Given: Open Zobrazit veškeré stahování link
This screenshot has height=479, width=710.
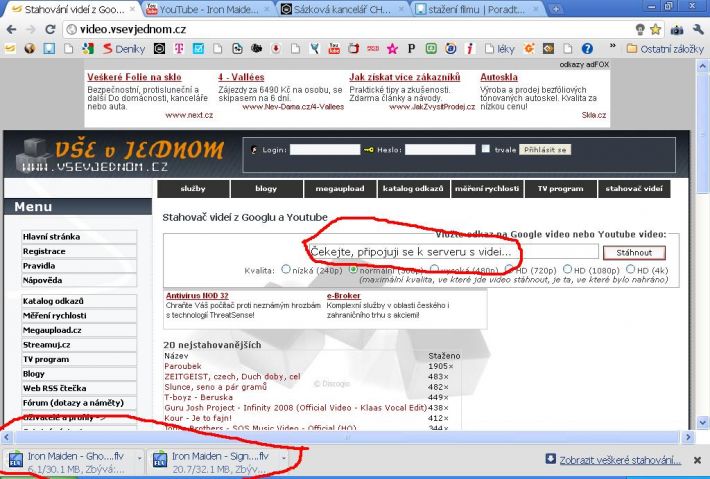Looking at the screenshot, I should tap(620, 460).
